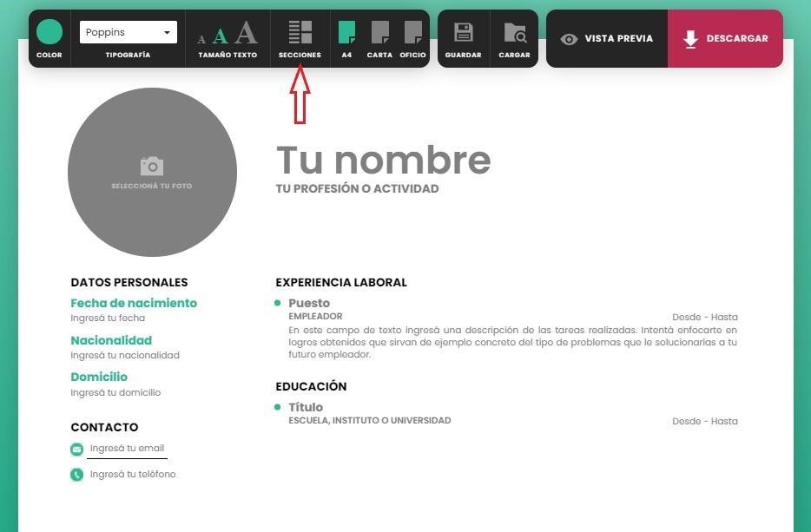The image size is (811, 532).
Task: Open the green COLOR picker circle
Action: tap(49, 32)
